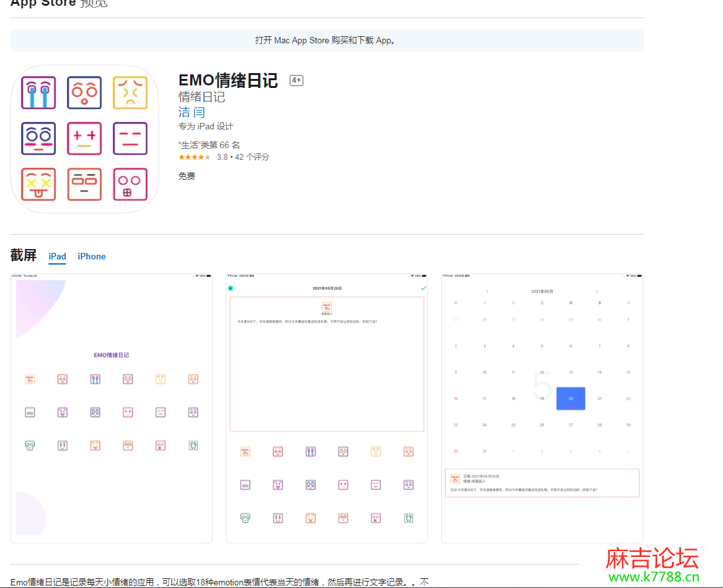Click the diary entry card below the calendar
The width and height of the screenshot is (723, 588).
[x=542, y=483]
